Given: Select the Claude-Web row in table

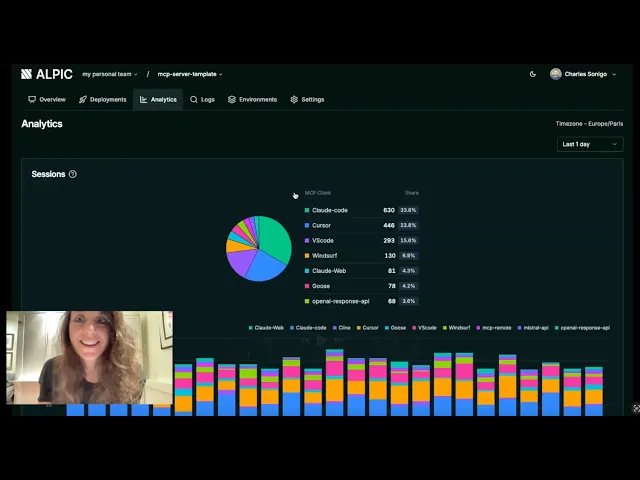Looking at the screenshot, I should pos(362,271).
